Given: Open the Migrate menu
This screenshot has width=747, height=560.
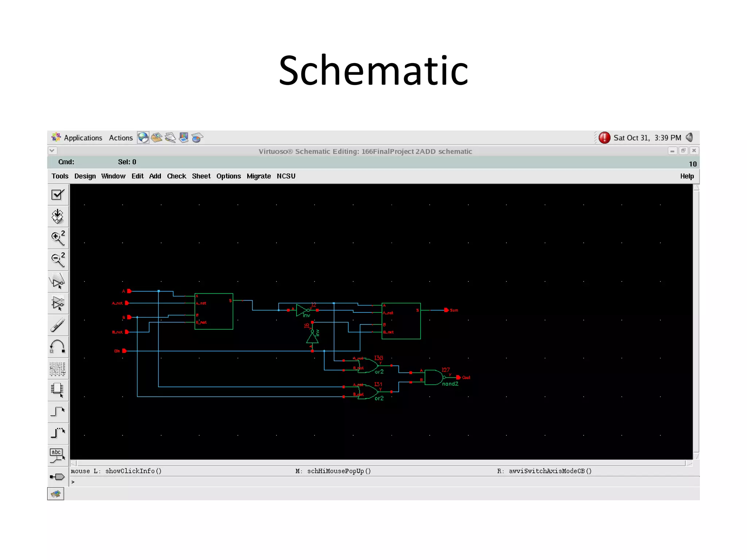Looking at the screenshot, I should (x=259, y=176).
